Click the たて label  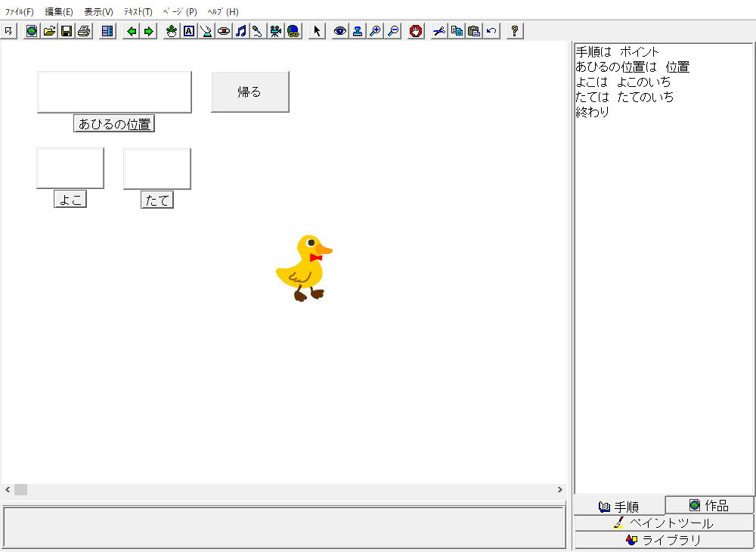(157, 200)
